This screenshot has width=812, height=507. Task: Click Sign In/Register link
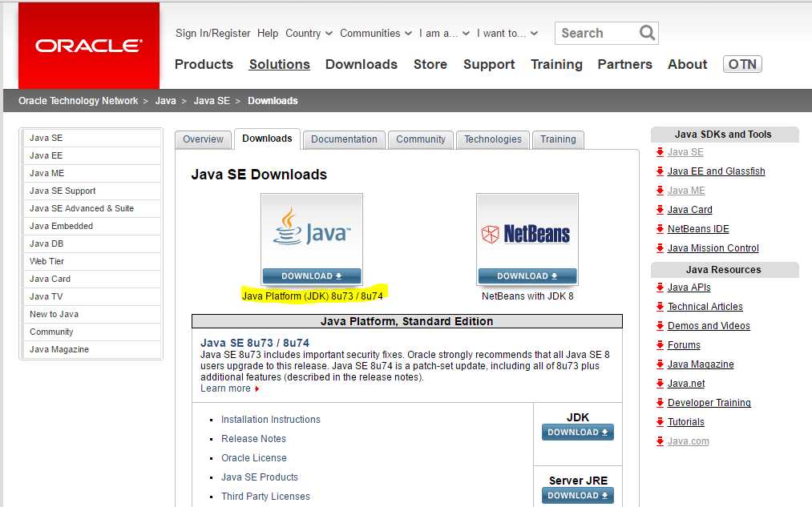(x=213, y=33)
